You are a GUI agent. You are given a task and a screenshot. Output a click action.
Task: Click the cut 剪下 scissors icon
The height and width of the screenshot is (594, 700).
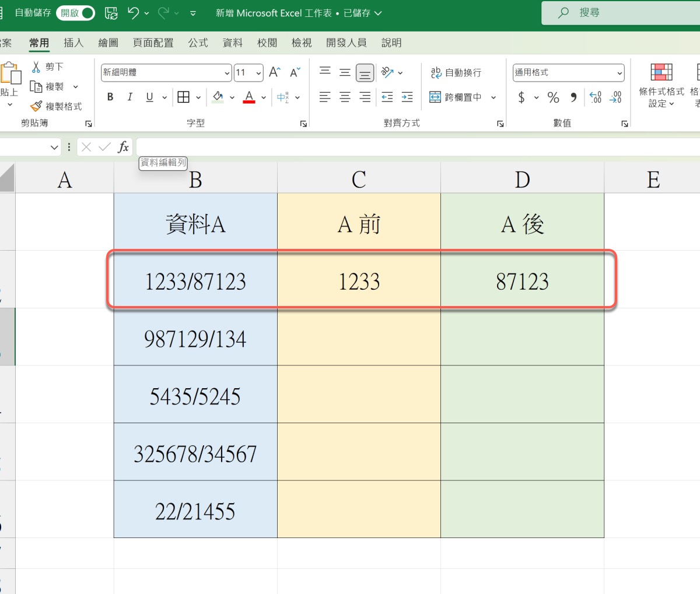click(36, 67)
